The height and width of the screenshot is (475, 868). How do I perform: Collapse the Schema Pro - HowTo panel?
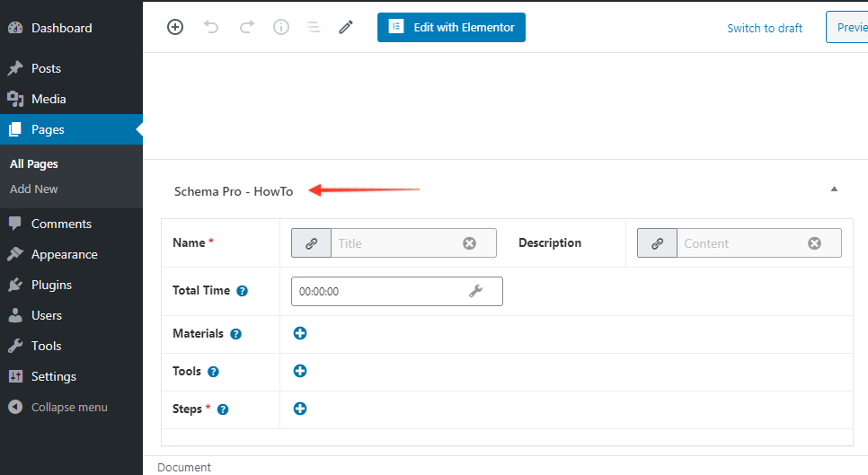click(x=834, y=189)
